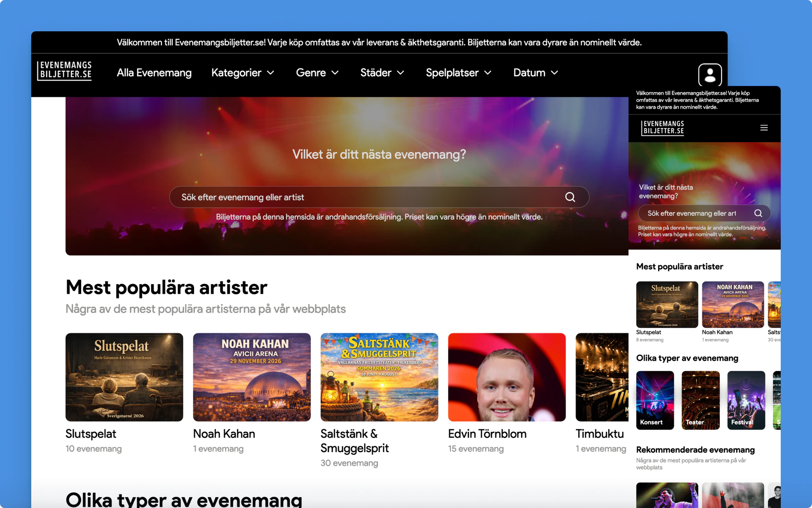Open the Edvin Törnblom photo card
Image resolution: width=812 pixels, height=508 pixels.
click(x=507, y=377)
